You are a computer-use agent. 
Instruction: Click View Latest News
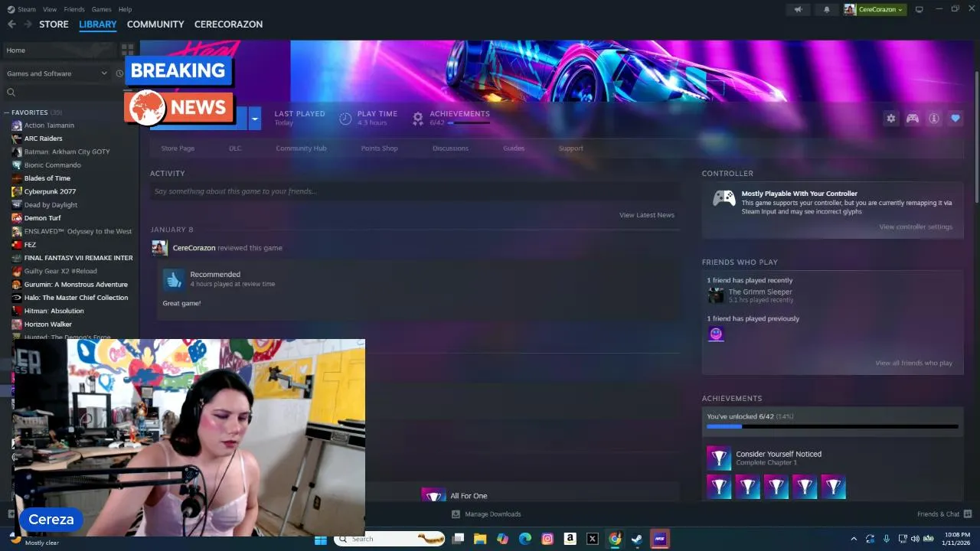pos(647,215)
